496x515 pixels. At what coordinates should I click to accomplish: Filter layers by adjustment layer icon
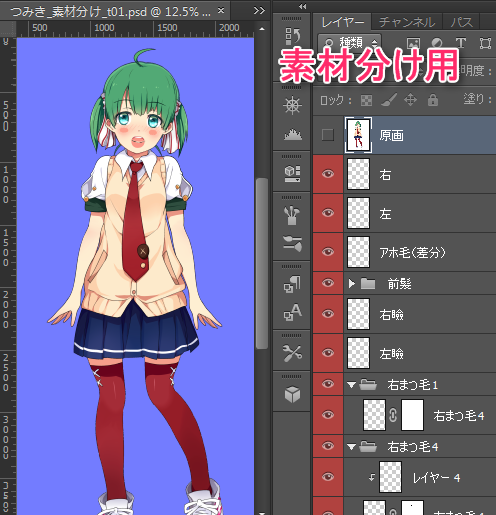click(437, 43)
